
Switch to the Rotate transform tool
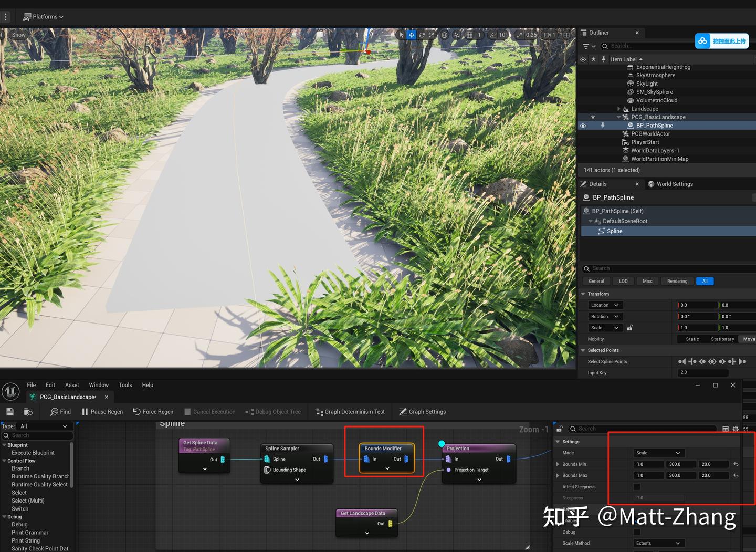pos(422,35)
